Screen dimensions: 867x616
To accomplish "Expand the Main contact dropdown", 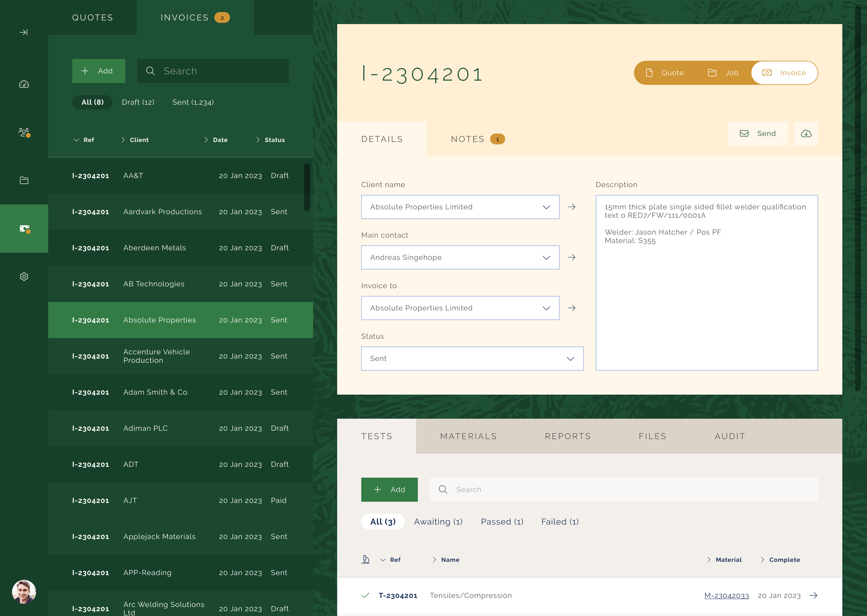I will (460, 257).
